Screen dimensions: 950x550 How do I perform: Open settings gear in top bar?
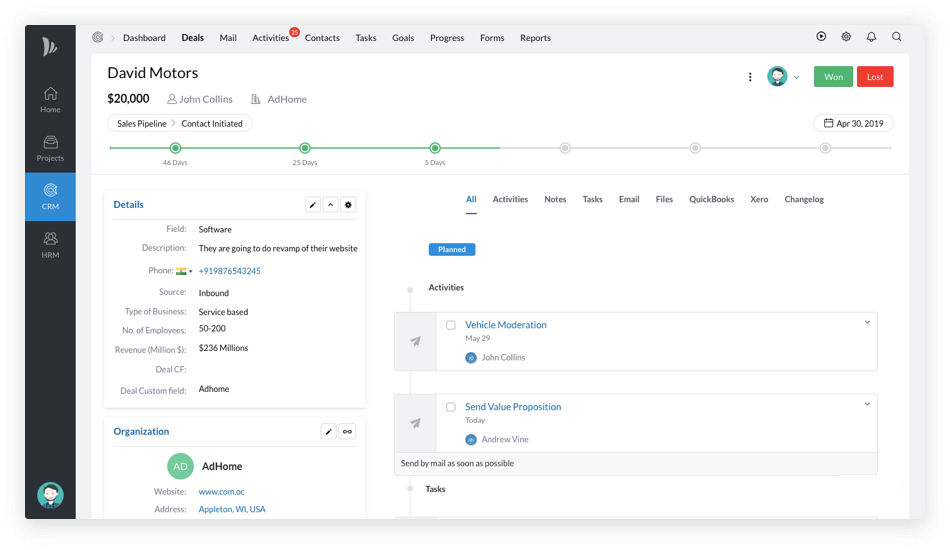tap(846, 37)
